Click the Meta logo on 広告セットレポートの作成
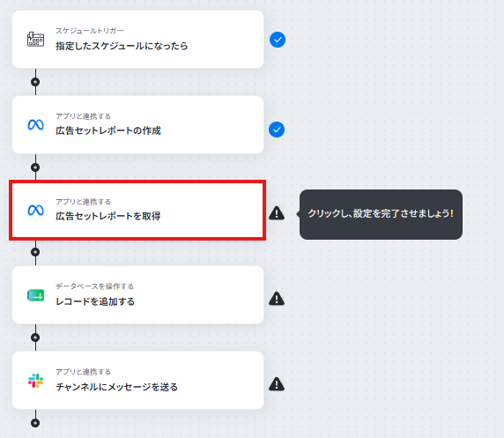The width and height of the screenshot is (504, 438). pos(35,125)
